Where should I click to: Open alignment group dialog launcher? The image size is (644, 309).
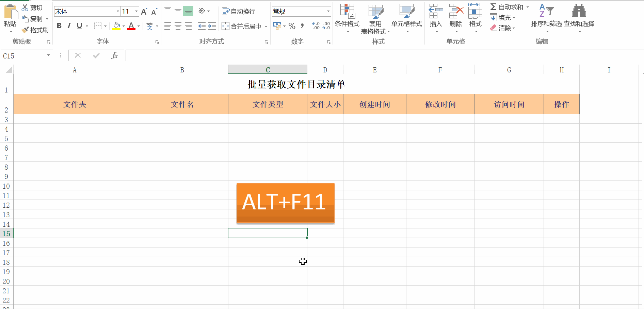266,42
